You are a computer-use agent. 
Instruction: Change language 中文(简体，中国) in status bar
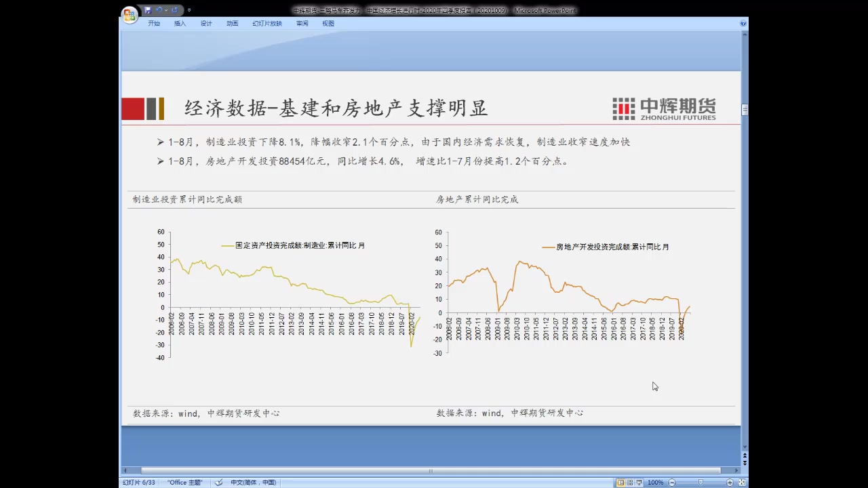(253, 483)
